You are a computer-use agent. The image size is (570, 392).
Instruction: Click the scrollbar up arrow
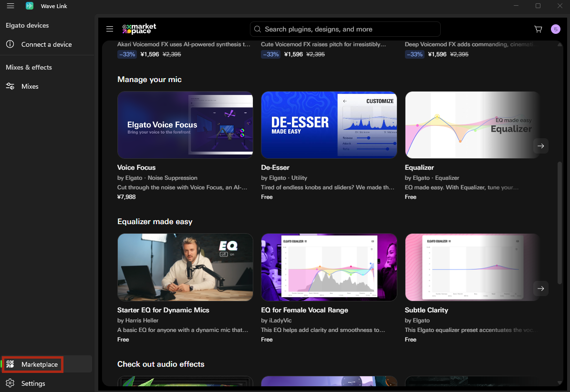pos(560,44)
